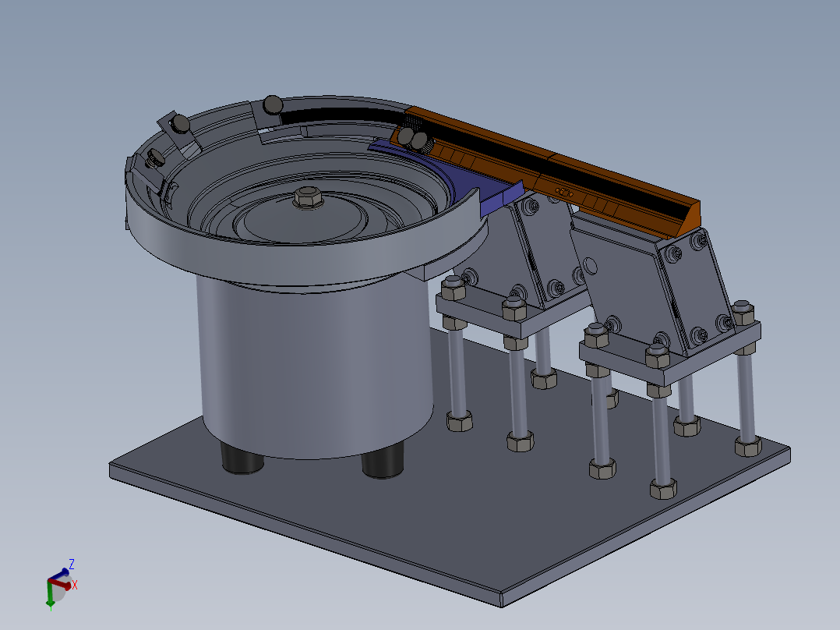
Task: Select the right black rubber foot
Action: click(x=382, y=461)
